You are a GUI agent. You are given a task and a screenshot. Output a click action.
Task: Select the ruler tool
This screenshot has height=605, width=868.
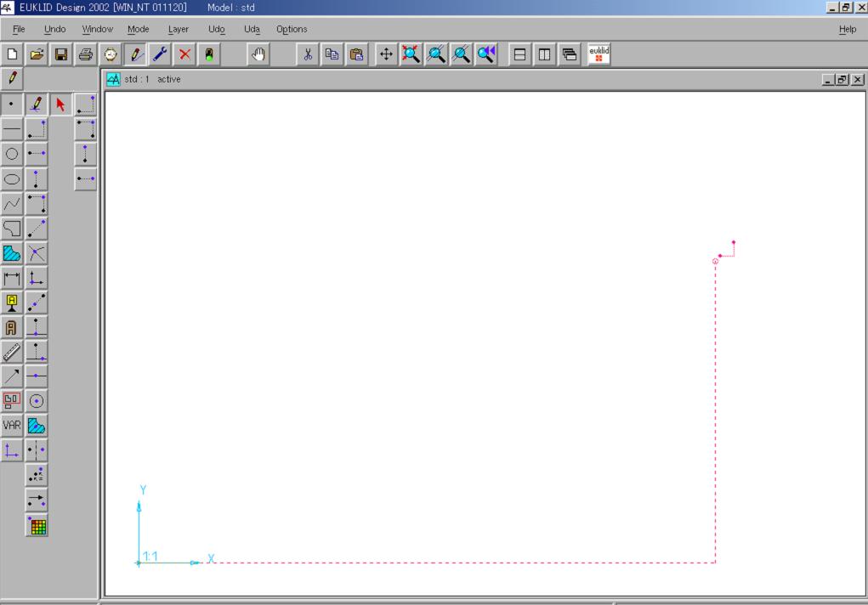(12, 352)
